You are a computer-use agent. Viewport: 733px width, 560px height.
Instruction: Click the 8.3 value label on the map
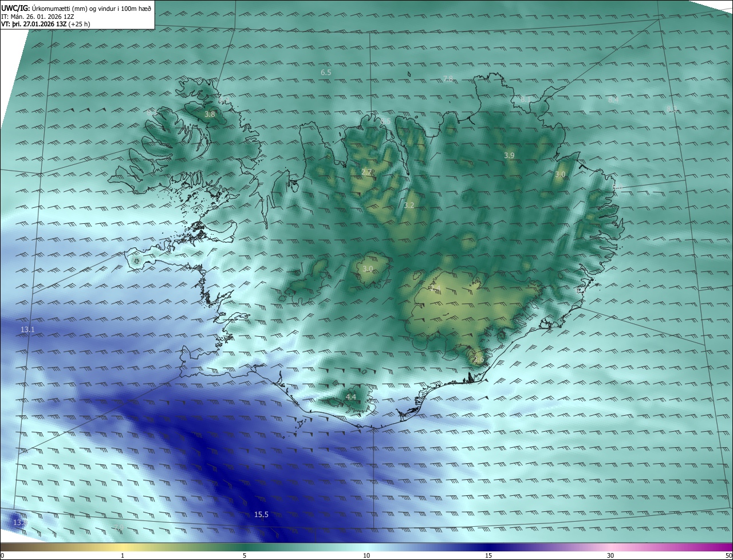coord(671,109)
